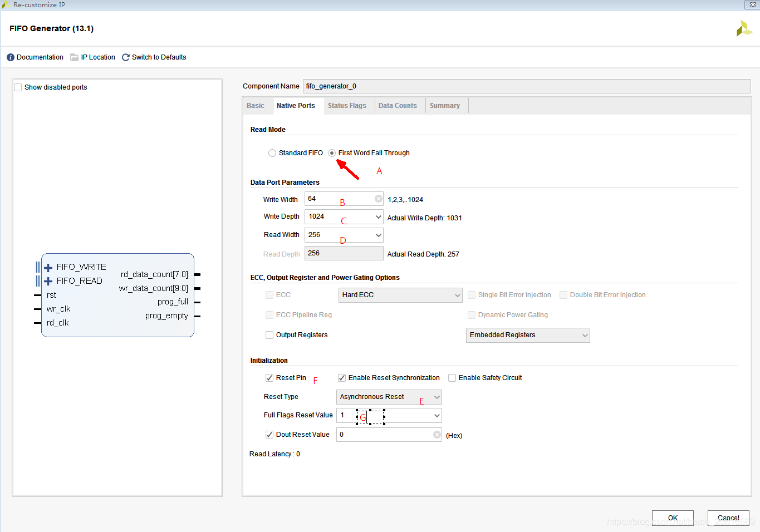Open Hard ECC dropdown
Viewport: 760px width, 532px height.
click(x=400, y=295)
